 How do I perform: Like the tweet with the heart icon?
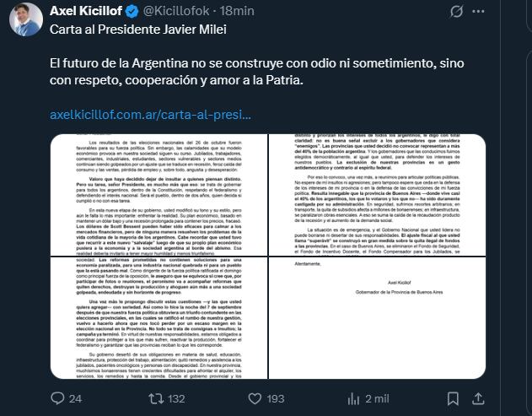click(250, 397)
